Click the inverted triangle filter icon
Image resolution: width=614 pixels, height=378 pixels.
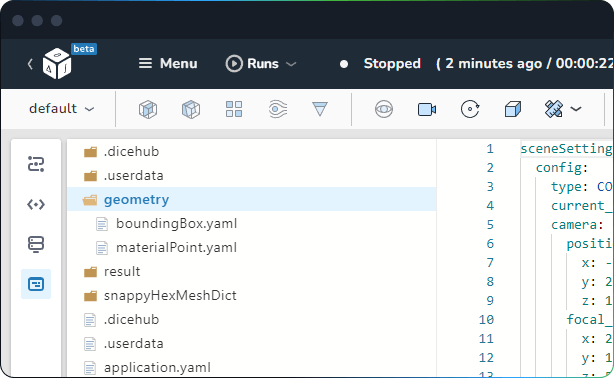[320, 109]
